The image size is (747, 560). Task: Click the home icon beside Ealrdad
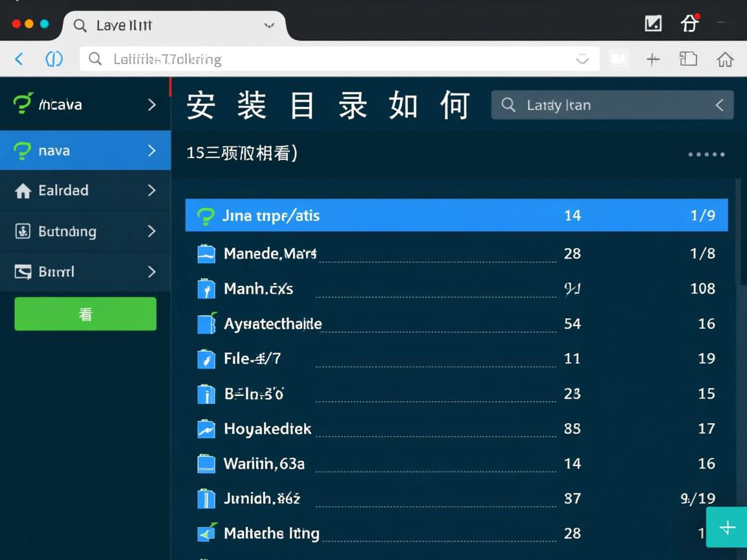[x=21, y=191]
